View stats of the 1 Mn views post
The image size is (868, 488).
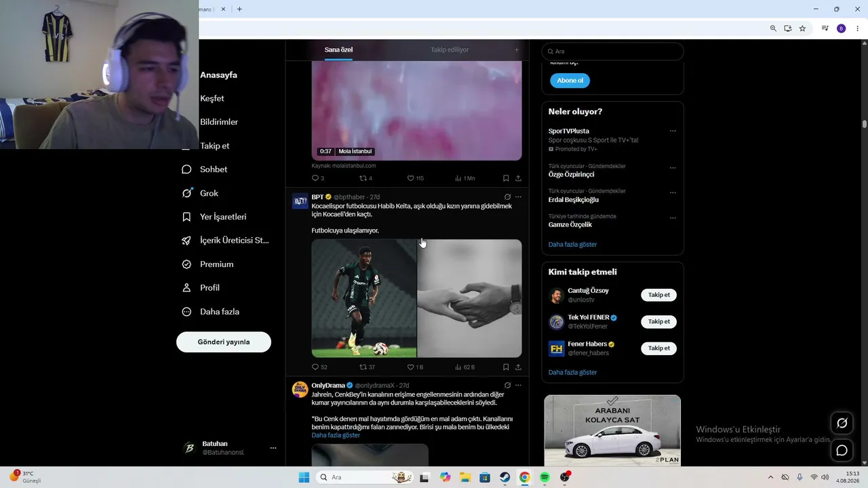tap(465, 178)
